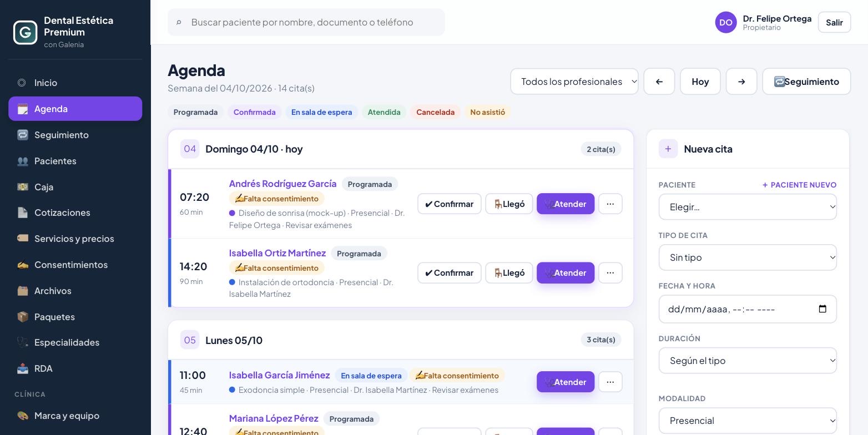Click the Seguimiento button in Agenda header
The height and width of the screenshot is (435, 868).
806,82
